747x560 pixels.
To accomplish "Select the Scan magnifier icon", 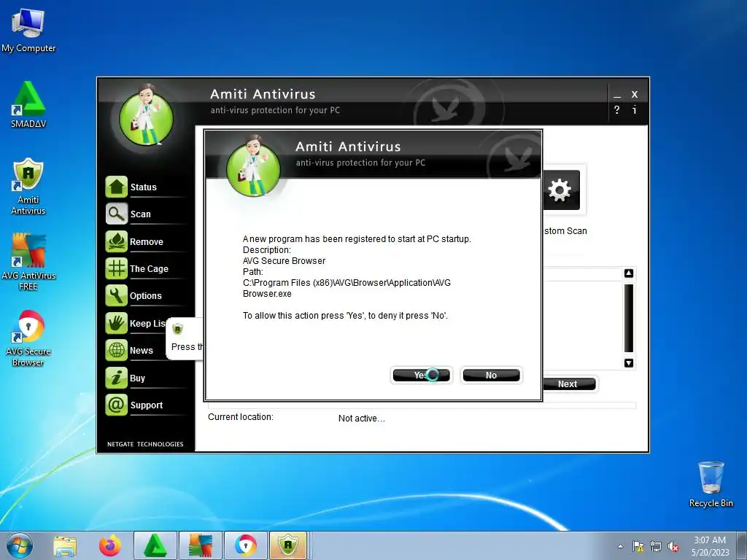I will pos(116,214).
